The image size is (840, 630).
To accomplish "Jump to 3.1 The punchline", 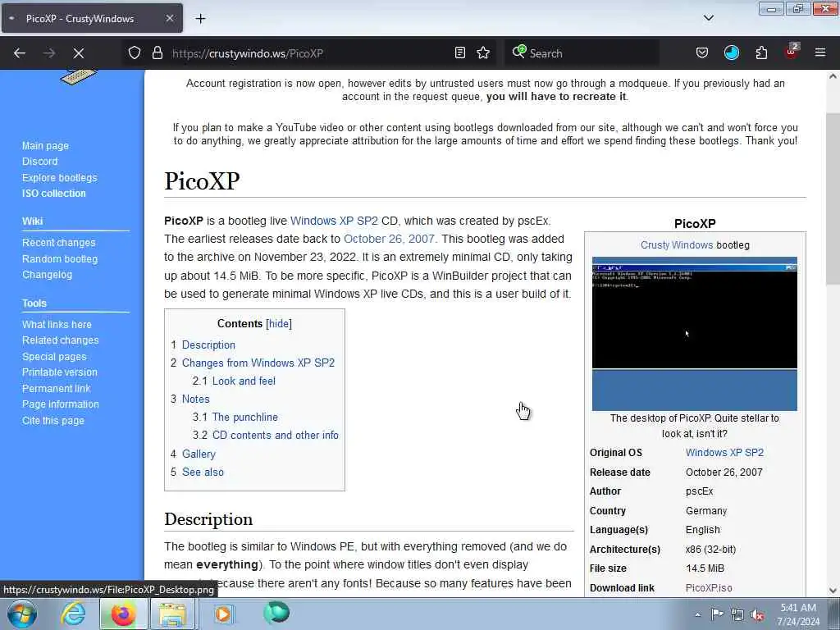I will 244,417.
